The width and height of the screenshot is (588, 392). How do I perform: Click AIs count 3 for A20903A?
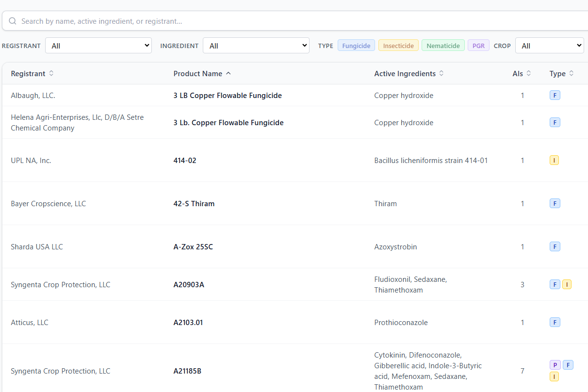tap(523, 284)
